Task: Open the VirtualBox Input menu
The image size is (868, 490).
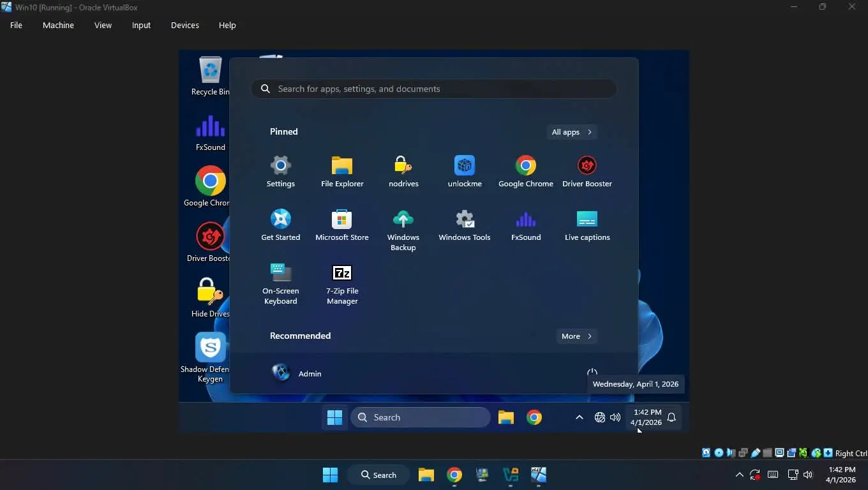Action: [141, 25]
